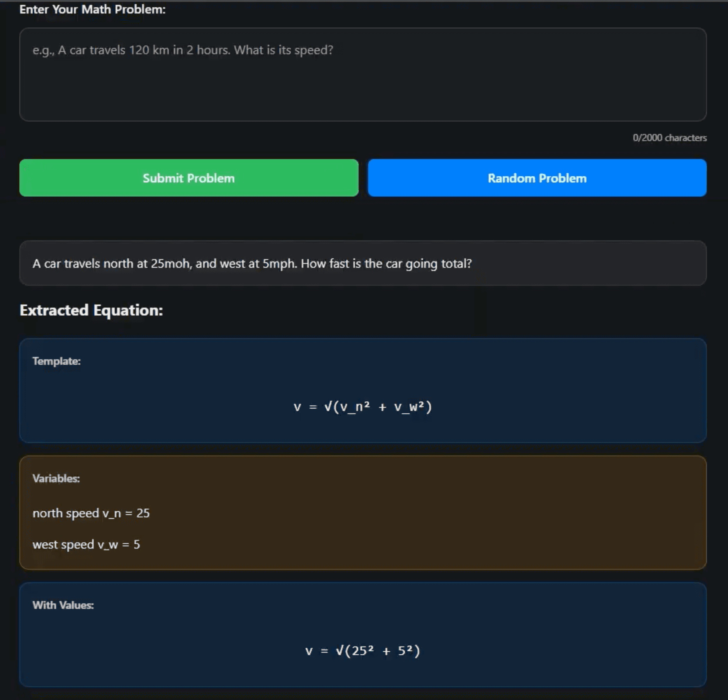Select the west speed v_w = 5 line
This screenshot has width=728, height=700.
86,545
